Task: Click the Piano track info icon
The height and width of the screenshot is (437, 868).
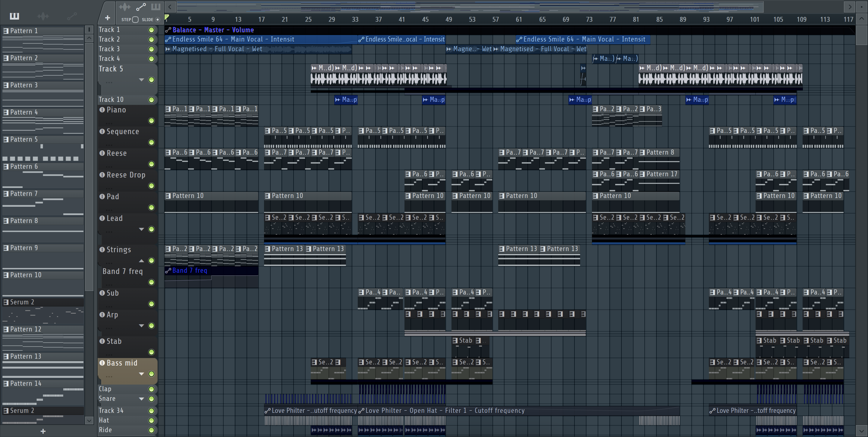Action: 102,109
